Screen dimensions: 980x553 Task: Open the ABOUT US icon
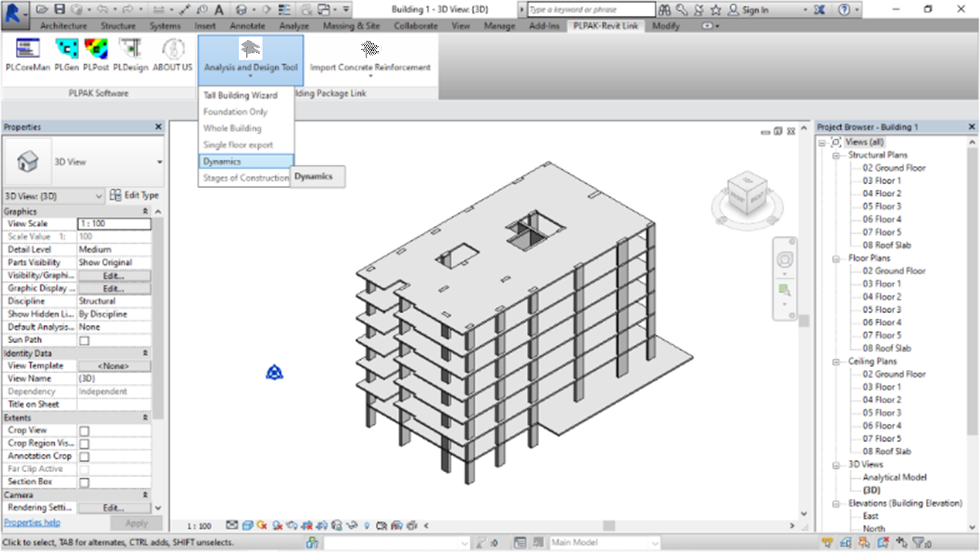point(173,54)
